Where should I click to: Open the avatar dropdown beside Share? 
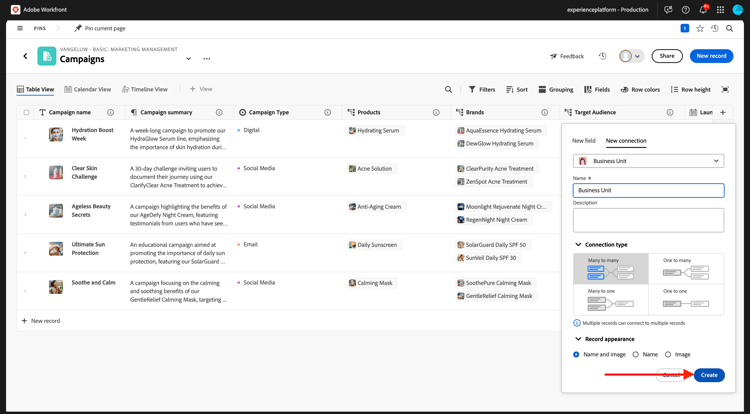click(x=631, y=56)
